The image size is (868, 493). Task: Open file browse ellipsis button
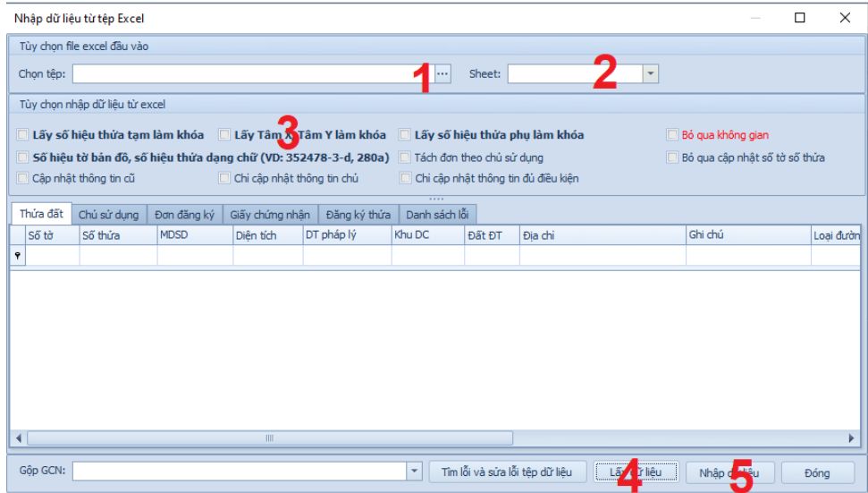click(442, 73)
